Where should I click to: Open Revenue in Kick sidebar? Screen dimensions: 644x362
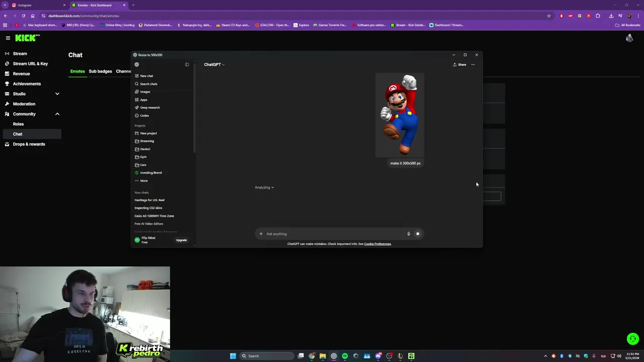(21, 73)
